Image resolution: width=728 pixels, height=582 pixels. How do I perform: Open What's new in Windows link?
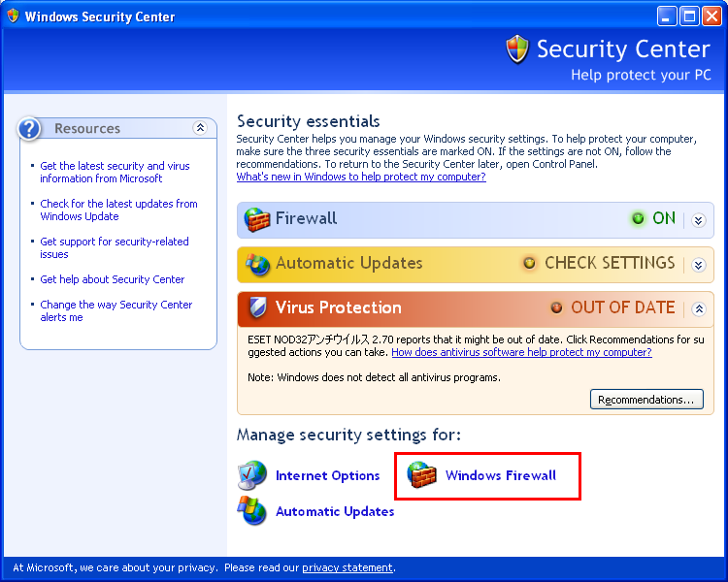[361, 177]
